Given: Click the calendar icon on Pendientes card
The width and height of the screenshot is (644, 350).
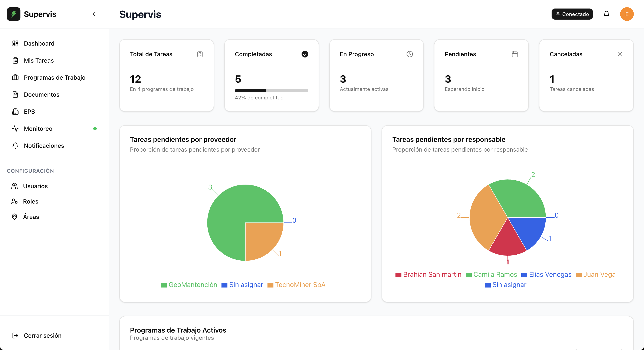Looking at the screenshot, I should (x=515, y=54).
